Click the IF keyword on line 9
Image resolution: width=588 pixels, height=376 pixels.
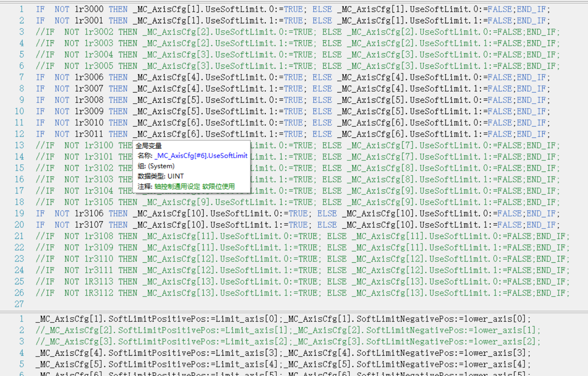(x=40, y=100)
